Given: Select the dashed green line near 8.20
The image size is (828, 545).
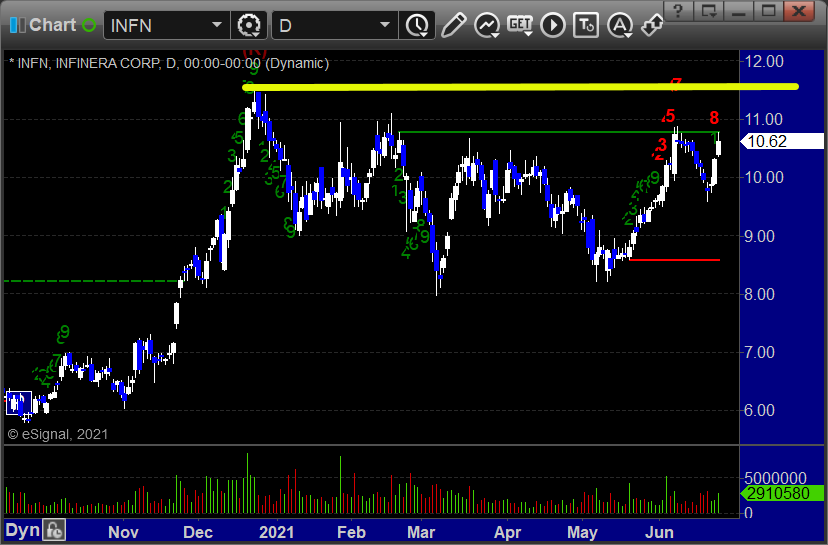Looking at the screenshot, I should [x=91, y=281].
